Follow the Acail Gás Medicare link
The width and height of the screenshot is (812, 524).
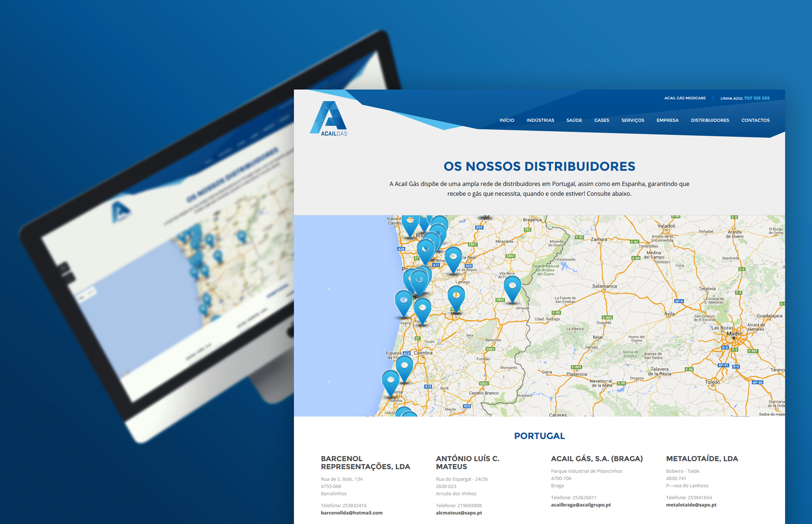click(685, 98)
